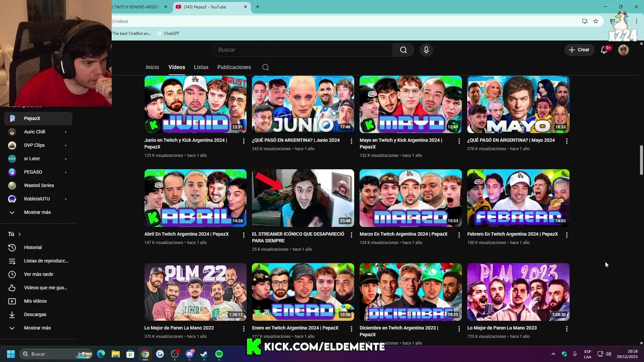
Task: Expand the Tú section with lower Mostrar más
Action: (38, 328)
